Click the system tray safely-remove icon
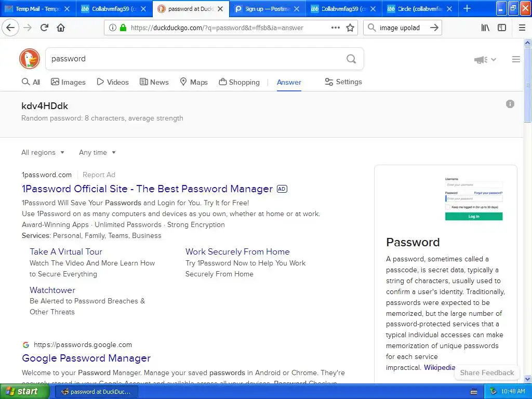532x399 pixels. pyautogui.click(x=494, y=392)
